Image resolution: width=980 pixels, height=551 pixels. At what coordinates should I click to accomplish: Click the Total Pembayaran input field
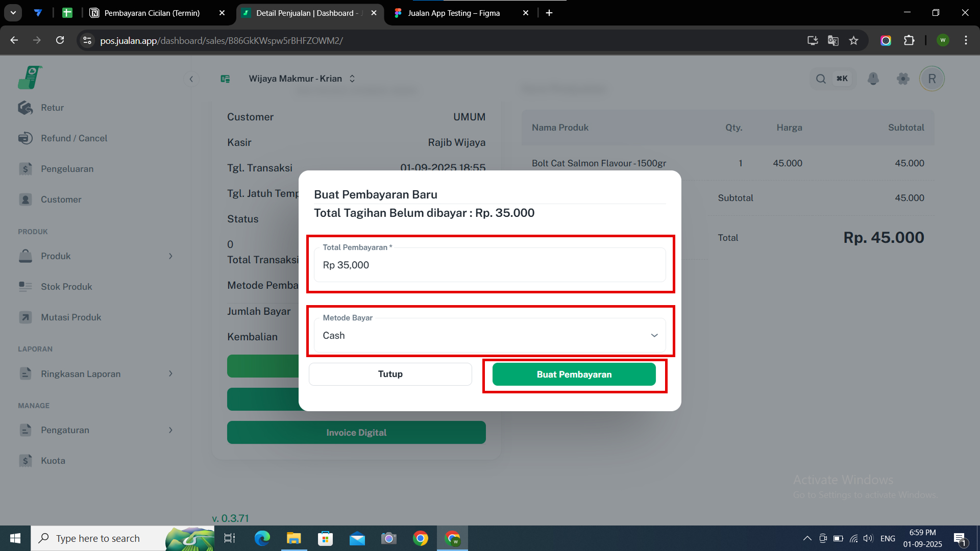pos(489,265)
